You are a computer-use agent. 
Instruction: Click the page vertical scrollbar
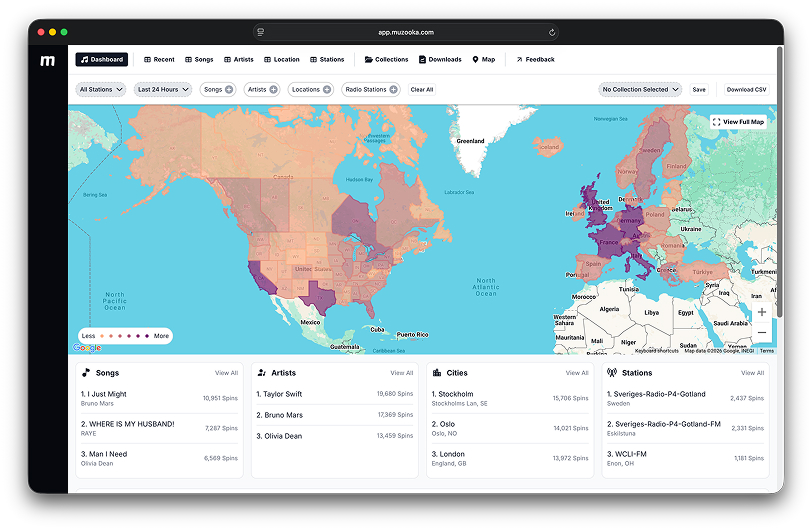tap(780, 182)
